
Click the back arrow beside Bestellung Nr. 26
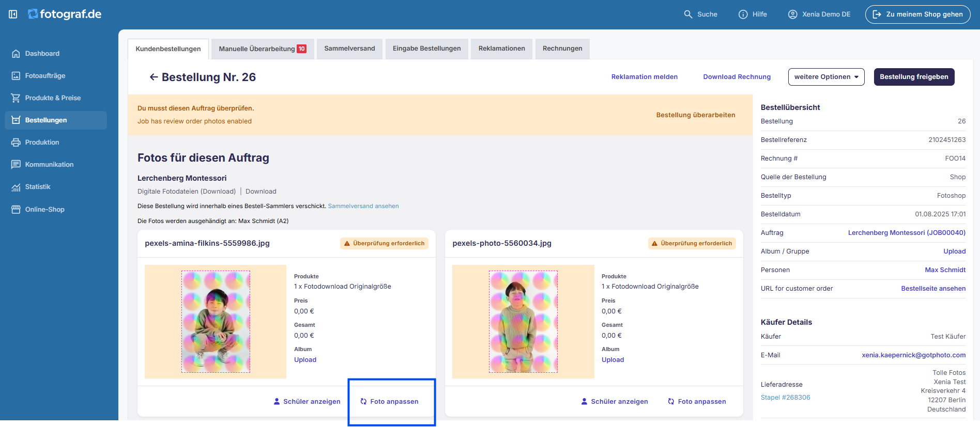pyautogui.click(x=154, y=77)
